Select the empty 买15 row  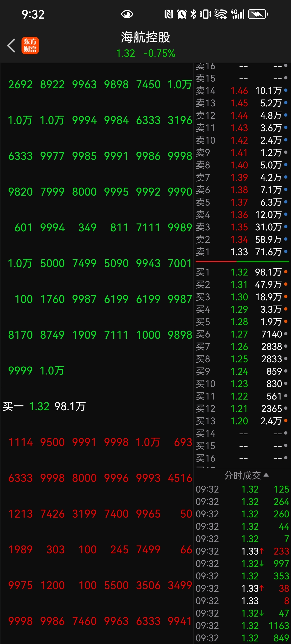[242, 446]
